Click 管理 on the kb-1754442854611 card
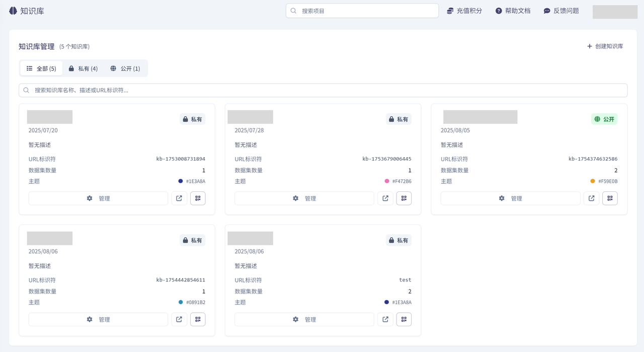 coord(98,319)
